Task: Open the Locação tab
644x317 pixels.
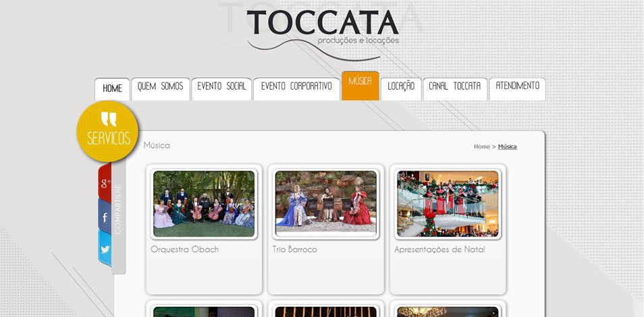Action: pos(401,88)
